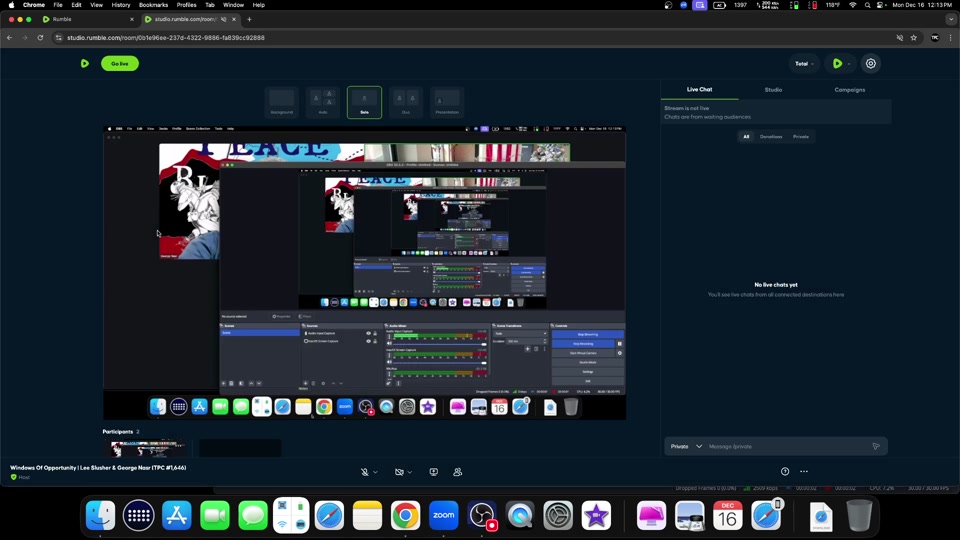Screen dimensions: 960x540
Task: Click the share screen icon in the bottom bar
Action: [434, 472]
